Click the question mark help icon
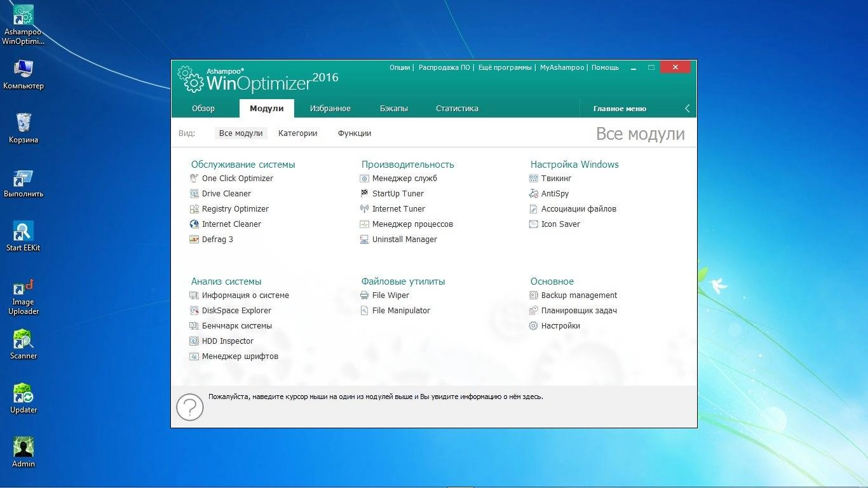The height and width of the screenshot is (488, 868). coord(189,407)
